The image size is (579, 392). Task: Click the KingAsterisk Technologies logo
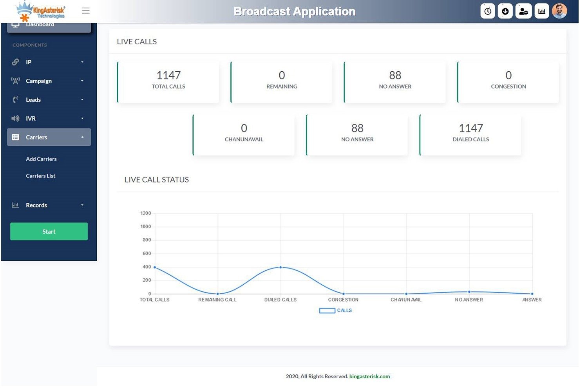[41, 11]
